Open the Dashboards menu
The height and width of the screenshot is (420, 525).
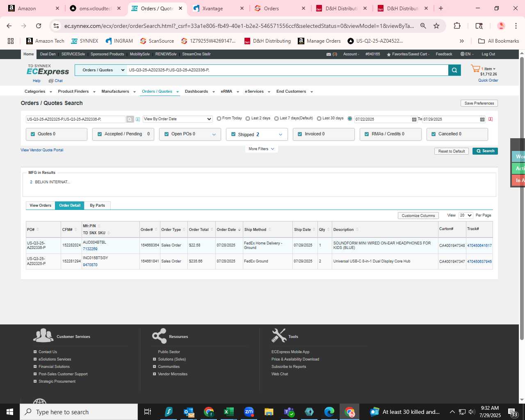tap(200, 91)
